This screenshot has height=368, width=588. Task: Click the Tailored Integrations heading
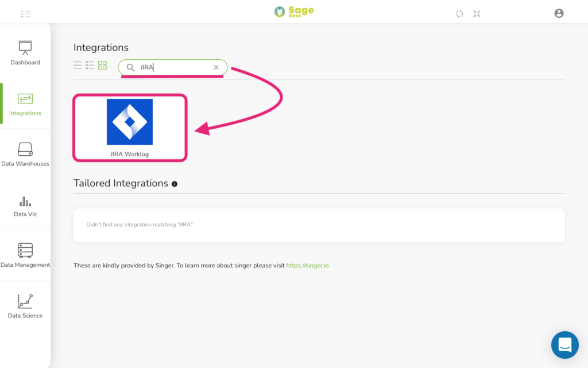[x=121, y=183]
